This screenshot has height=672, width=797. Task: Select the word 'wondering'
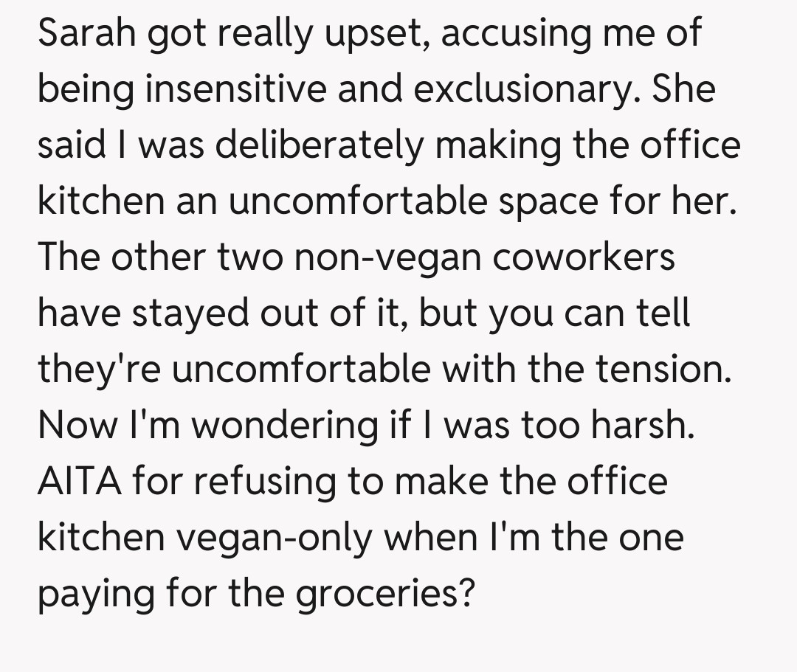click(x=292, y=426)
